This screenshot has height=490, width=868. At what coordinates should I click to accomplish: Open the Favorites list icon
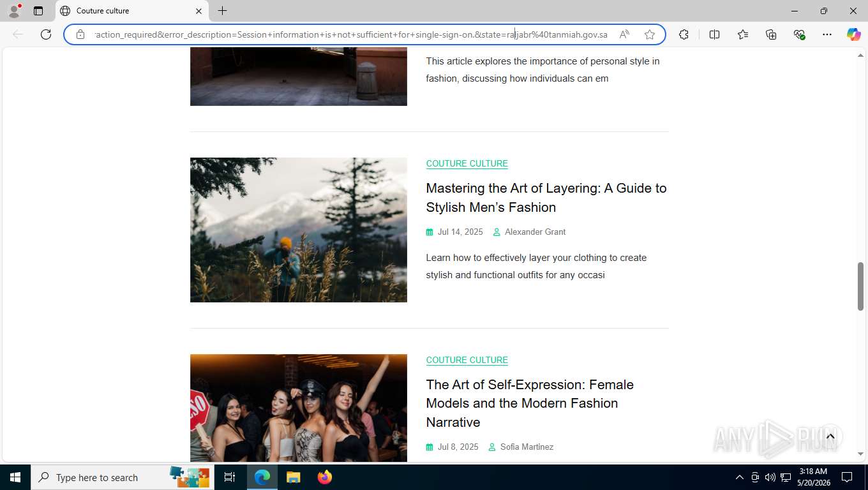(x=743, y=34)
